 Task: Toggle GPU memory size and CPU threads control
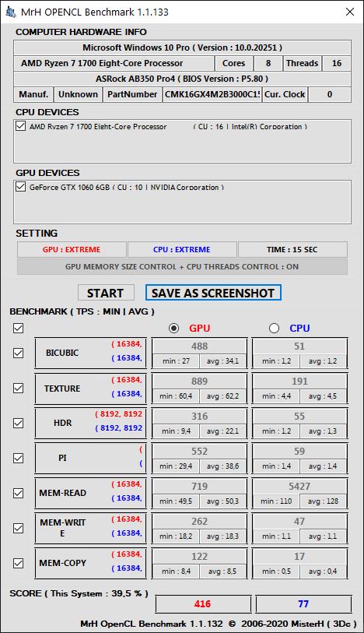click(x=182, y=267)
